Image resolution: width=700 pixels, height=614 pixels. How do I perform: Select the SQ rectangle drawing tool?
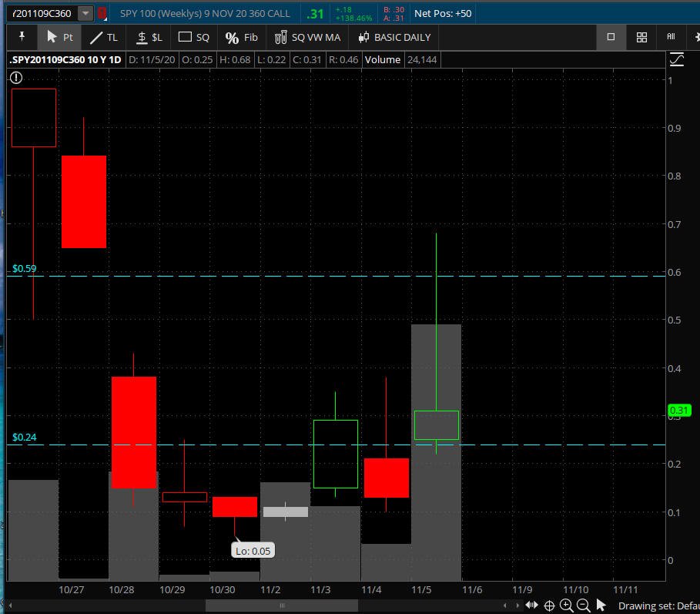tap(194, 37)
